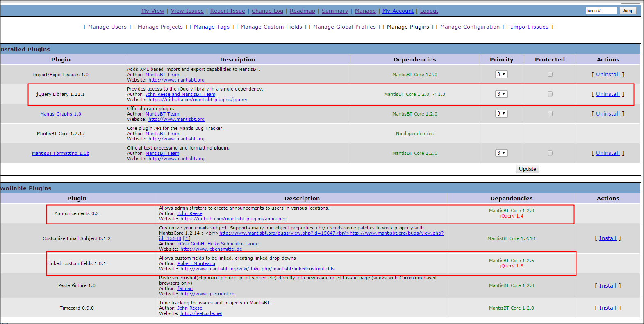Viewport: 644px width, 324px height.
Task: Install the Paste Picture plugin
Action: coord(608,286)
